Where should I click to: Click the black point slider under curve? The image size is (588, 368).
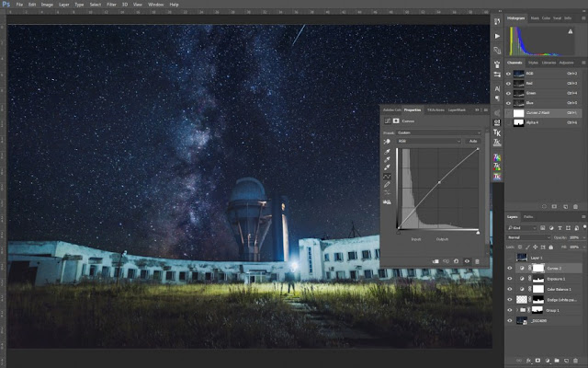click(x=398, y=233)
